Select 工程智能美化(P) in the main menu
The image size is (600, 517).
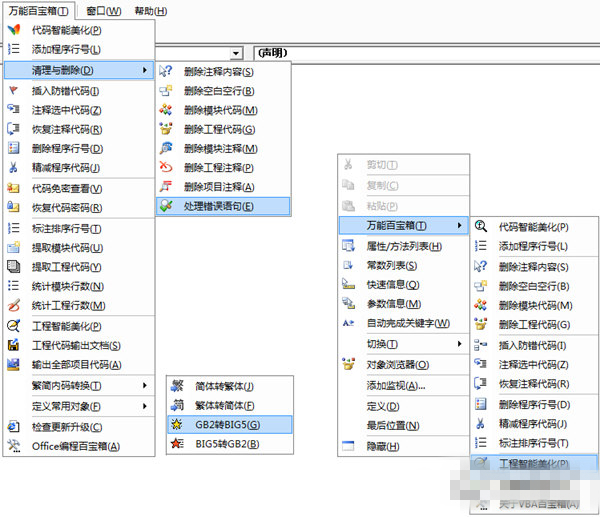coord(79,326)
